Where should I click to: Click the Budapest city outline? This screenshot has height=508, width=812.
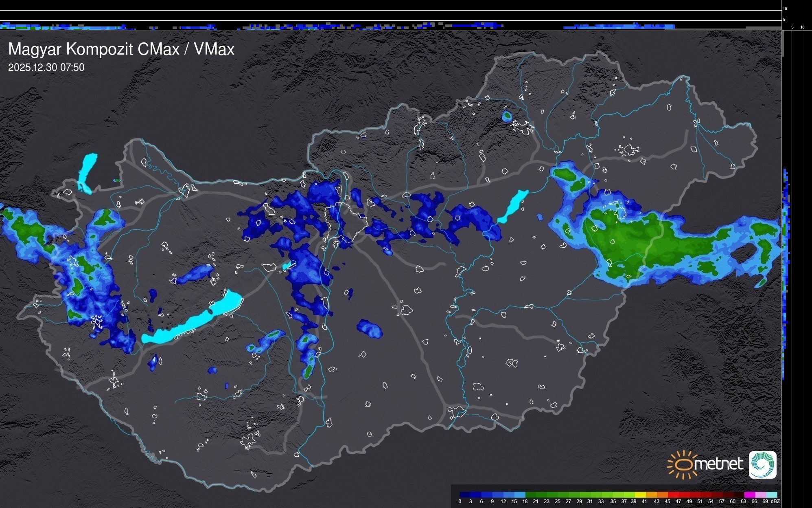[x=346, y=222]
